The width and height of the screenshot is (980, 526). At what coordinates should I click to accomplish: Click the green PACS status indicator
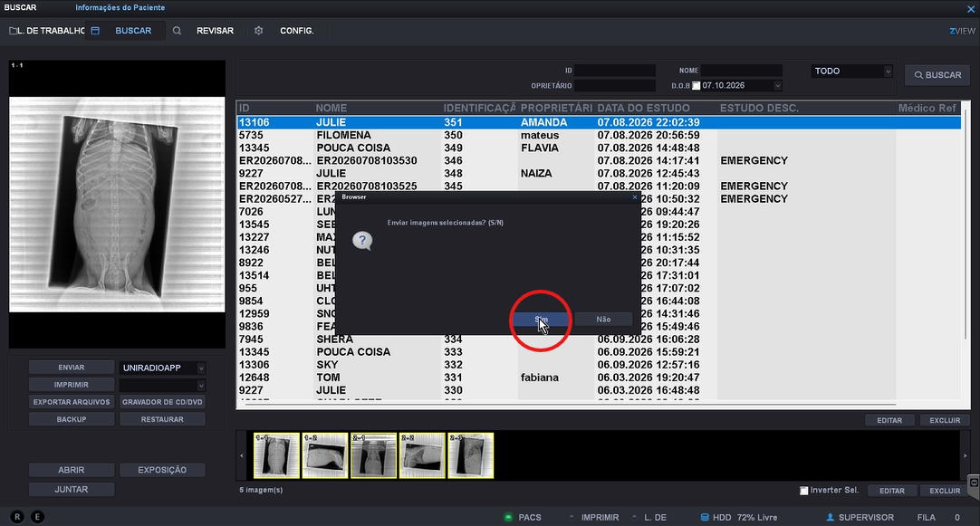coord(508,517)
